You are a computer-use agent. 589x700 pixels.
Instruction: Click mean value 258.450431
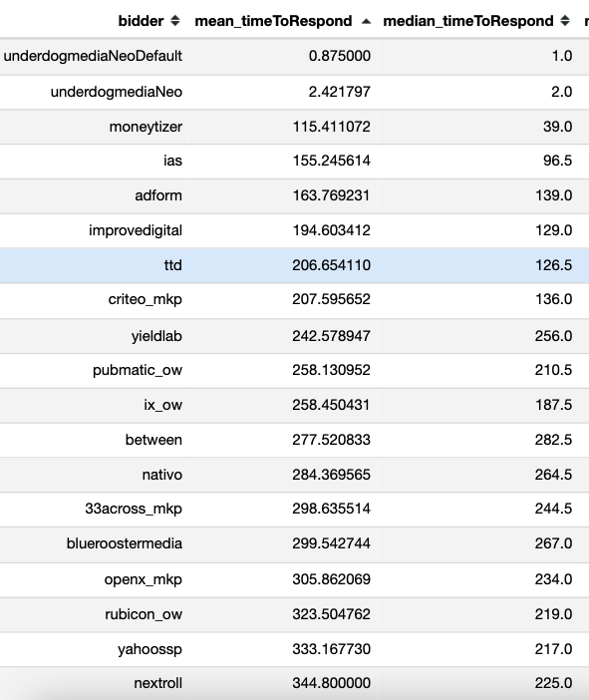332,405
